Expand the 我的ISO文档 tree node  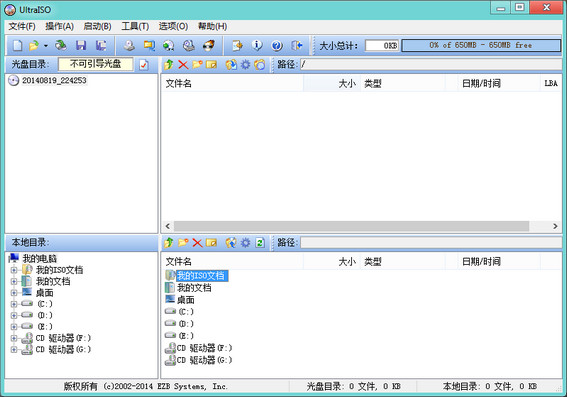14,270
